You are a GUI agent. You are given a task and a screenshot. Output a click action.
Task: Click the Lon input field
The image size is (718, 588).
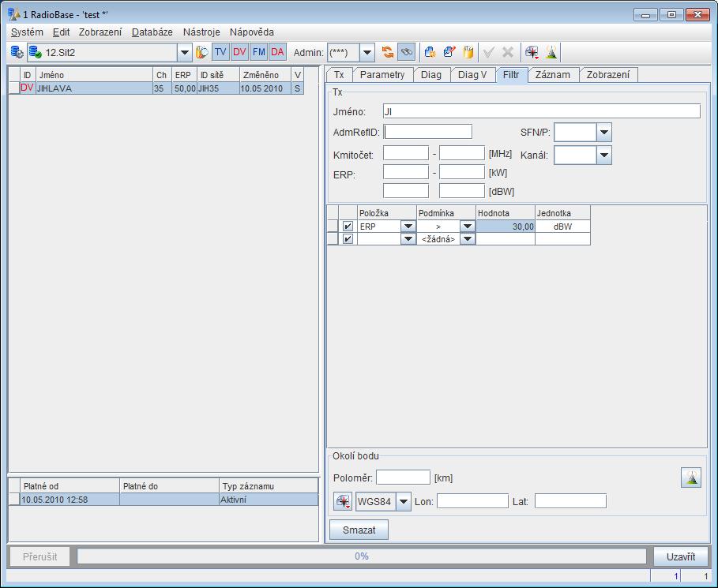[x=472, y=501]
